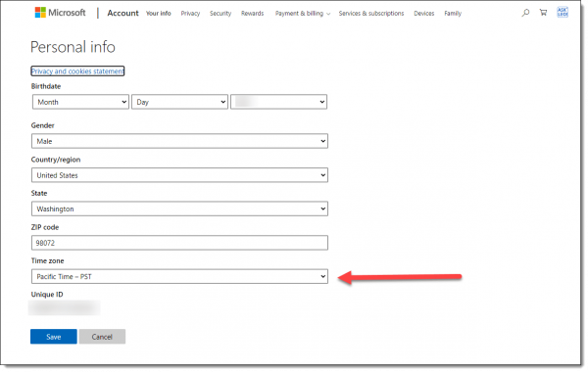The height and width of the screenshot is (372, 588).
Task: Click the ZIP code label
Action: point(45,227)
